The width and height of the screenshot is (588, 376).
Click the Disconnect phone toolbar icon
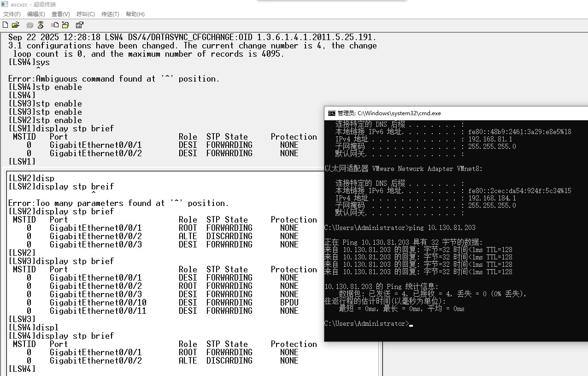coord(41,25)
